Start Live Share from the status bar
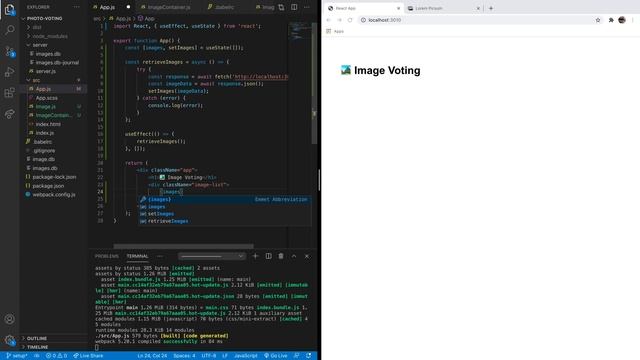 coord(88,356)
